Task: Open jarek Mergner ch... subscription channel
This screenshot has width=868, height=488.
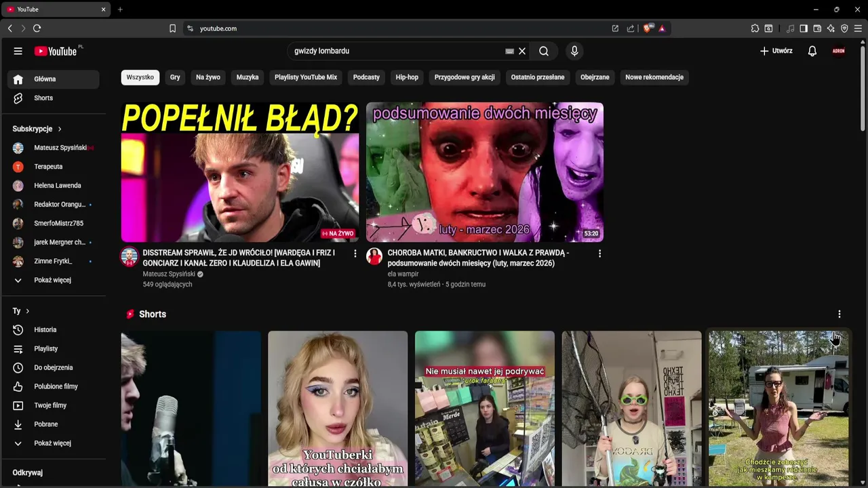Action: [54, 243]
